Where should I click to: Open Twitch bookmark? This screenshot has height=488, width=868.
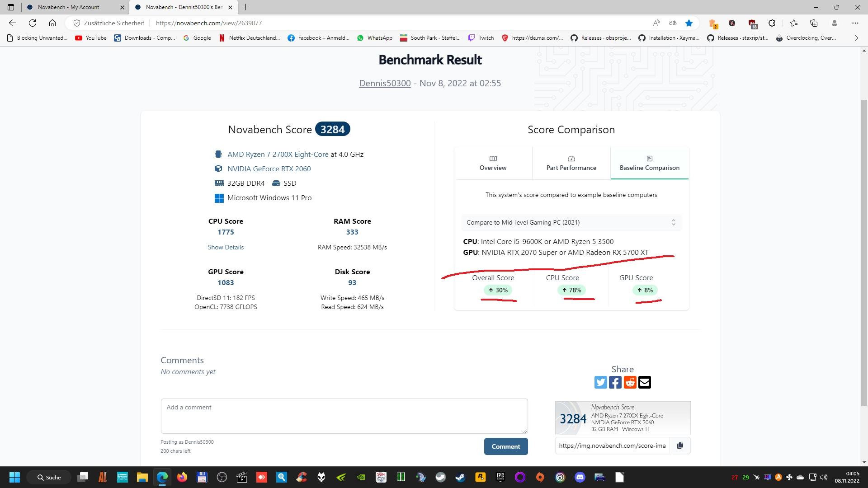point(481,38)
